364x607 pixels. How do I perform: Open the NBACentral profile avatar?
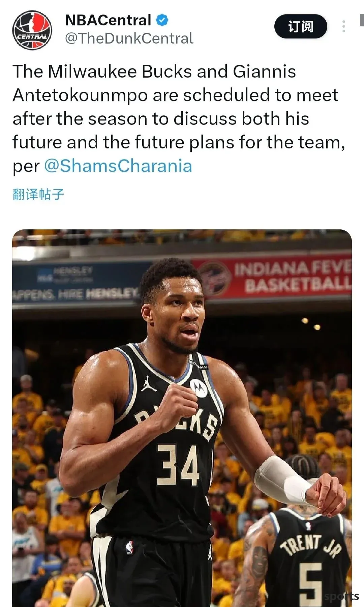click(32, 30)
